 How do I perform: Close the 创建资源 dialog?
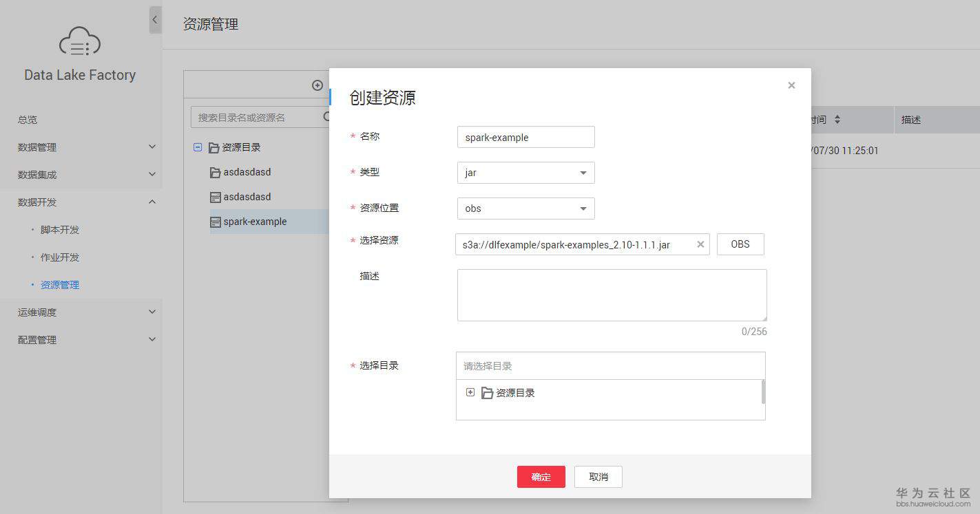[x=791, y=85]
